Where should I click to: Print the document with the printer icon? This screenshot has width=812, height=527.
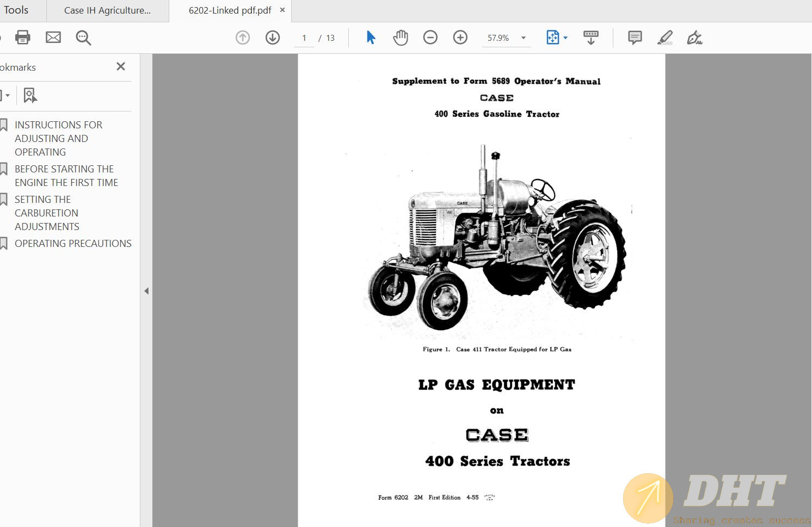tap(23, 38)
